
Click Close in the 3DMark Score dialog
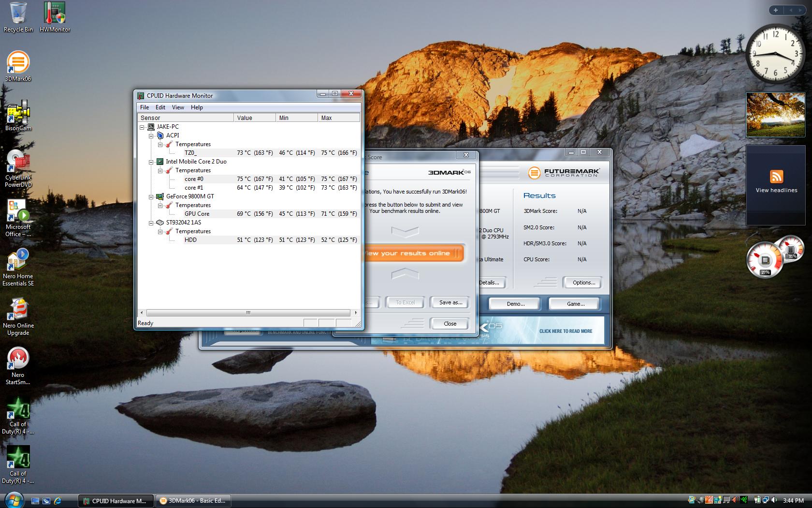tap(449, 324)
